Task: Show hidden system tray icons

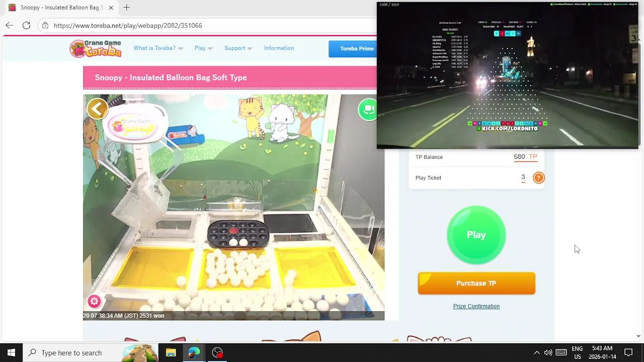Action: [x=536, y=352]
